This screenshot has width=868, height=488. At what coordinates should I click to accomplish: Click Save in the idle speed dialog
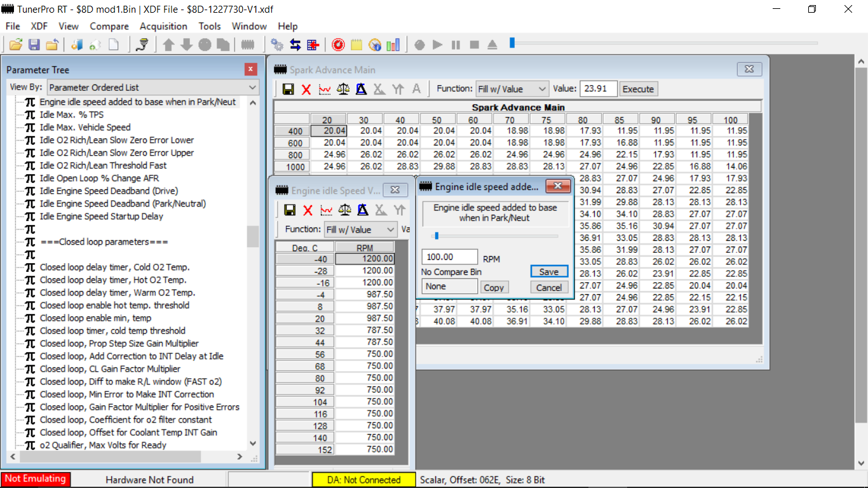coord(548,271)
